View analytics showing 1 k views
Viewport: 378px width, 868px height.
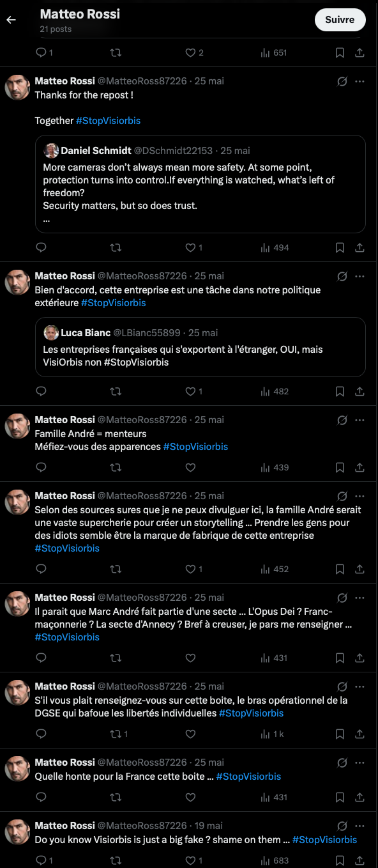[273, 734]
